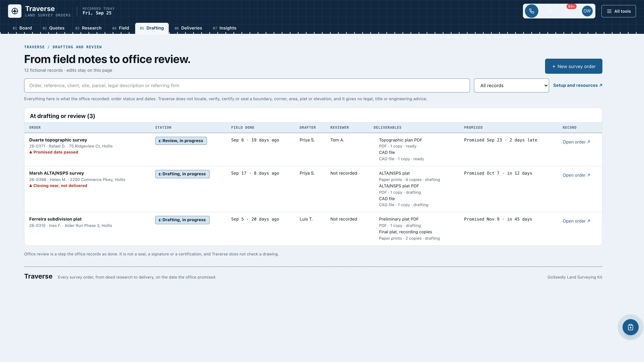Select the Drafting tab
This screenshot has width=644, height=362.
click(x=152, y=28)
